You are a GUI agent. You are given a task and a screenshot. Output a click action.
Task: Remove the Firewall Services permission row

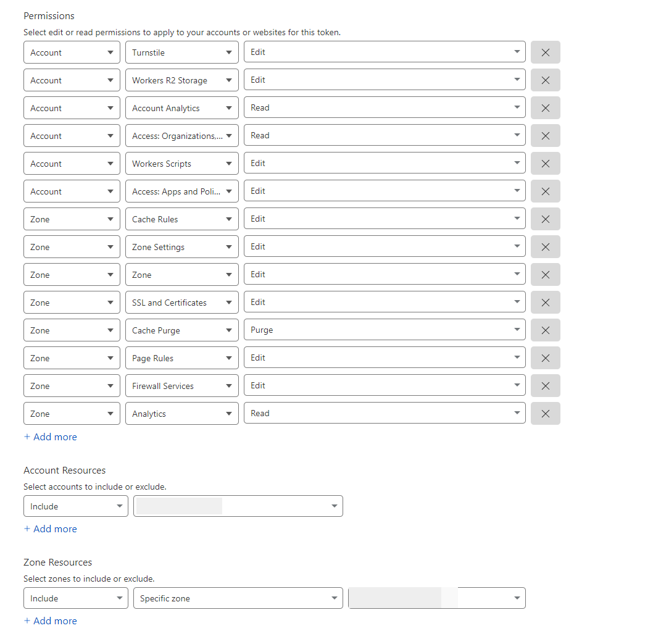[x=545, y=385]
